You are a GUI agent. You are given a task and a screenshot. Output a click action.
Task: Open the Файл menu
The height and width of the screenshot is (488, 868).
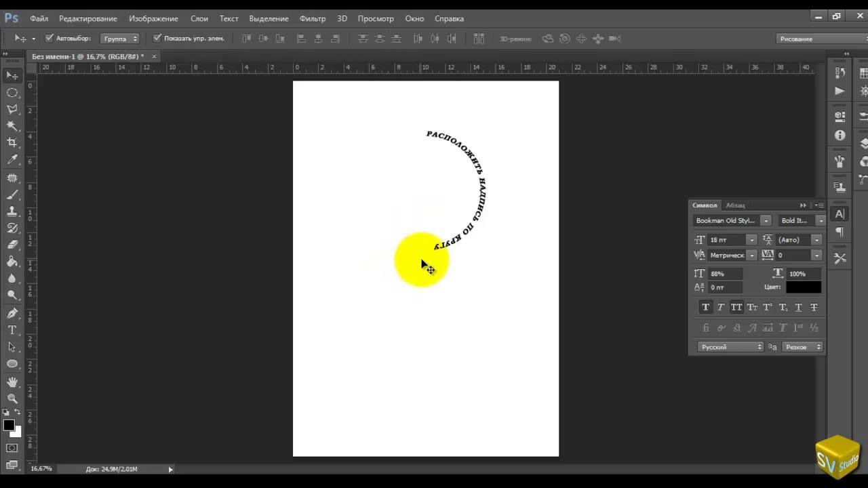pos(39,18)
